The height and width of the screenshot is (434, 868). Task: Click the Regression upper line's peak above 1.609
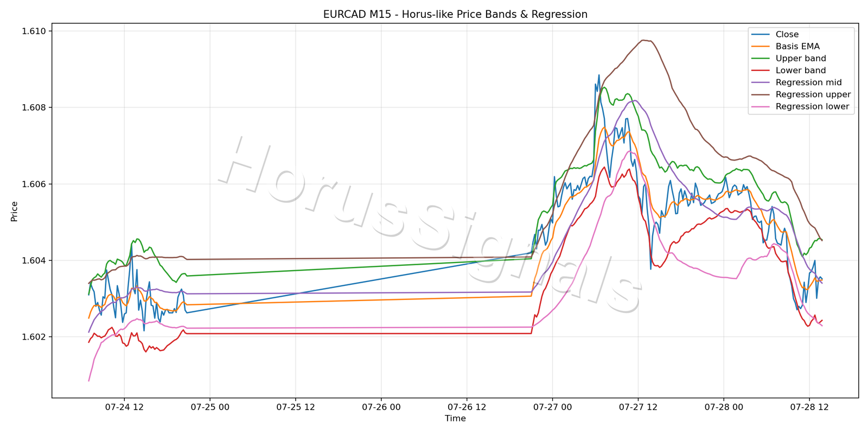coord(643,40)
